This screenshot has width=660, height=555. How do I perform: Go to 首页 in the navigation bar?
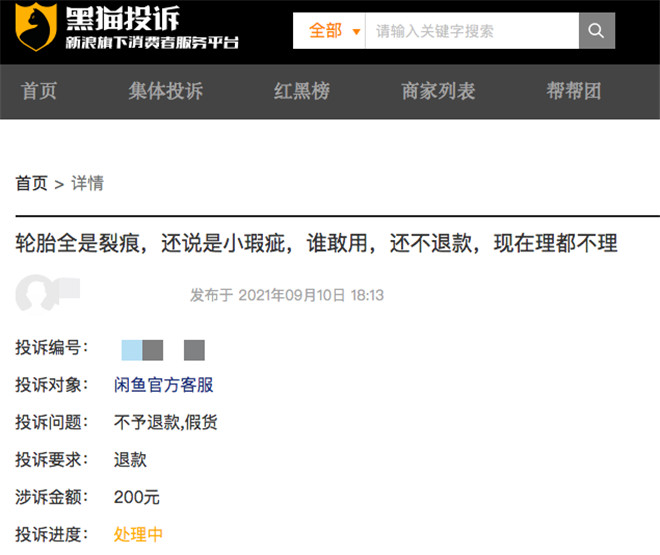click(x=39, y=91)
